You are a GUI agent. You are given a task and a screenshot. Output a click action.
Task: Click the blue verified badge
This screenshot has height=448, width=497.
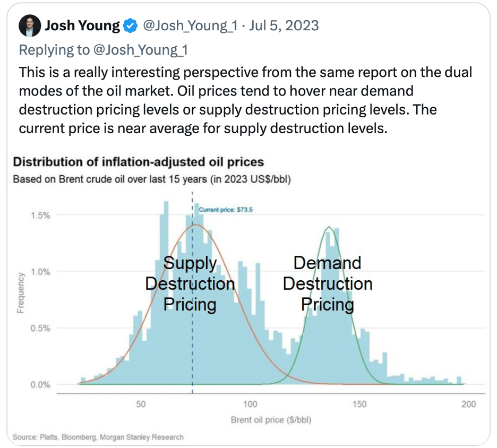coord(130,25)
